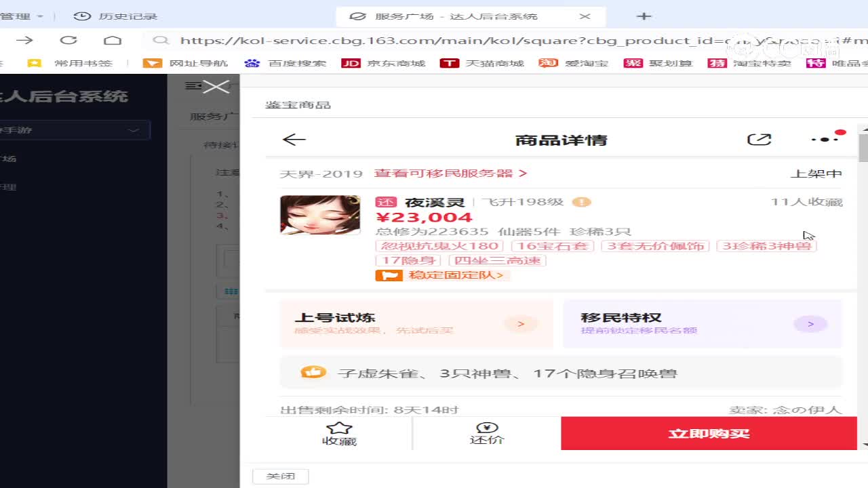Viewport: 868px width, 488px height.
Task: Open the 管理 dropdown in the browser title bar
Action: tap(22, 16)
